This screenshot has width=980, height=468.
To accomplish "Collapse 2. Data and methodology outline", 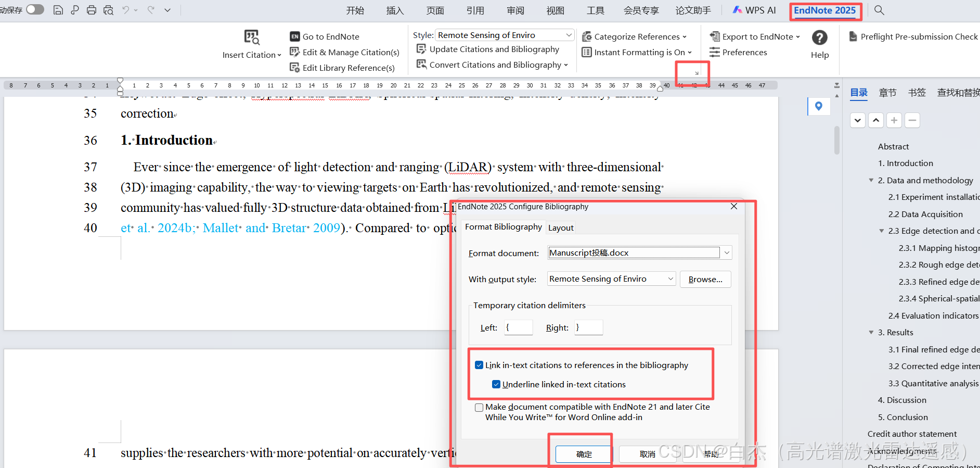I will tap(871, 180).
